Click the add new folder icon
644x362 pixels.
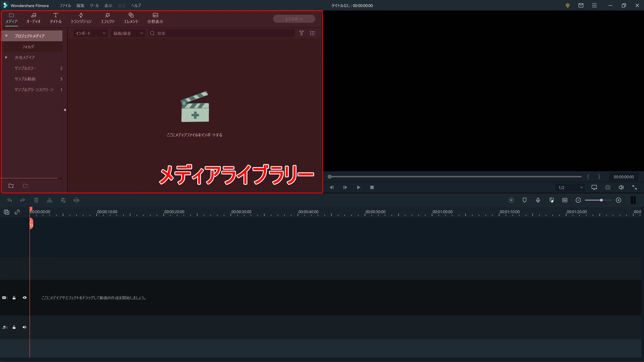click(x=11, y=186)
